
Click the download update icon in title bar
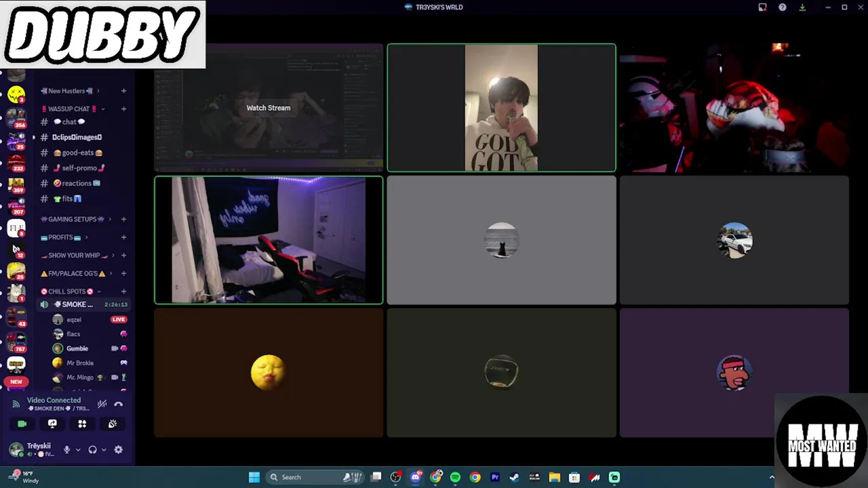point(802,7)
